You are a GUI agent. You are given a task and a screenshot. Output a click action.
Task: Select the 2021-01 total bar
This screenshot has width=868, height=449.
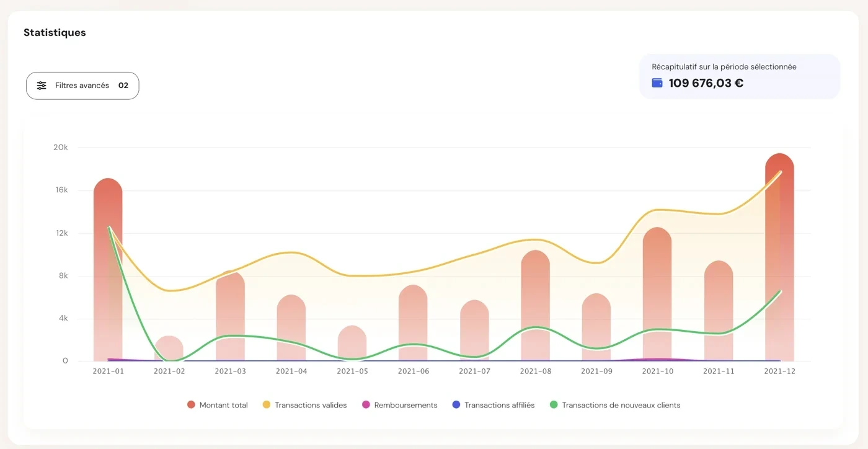click(x=108, y=270)
